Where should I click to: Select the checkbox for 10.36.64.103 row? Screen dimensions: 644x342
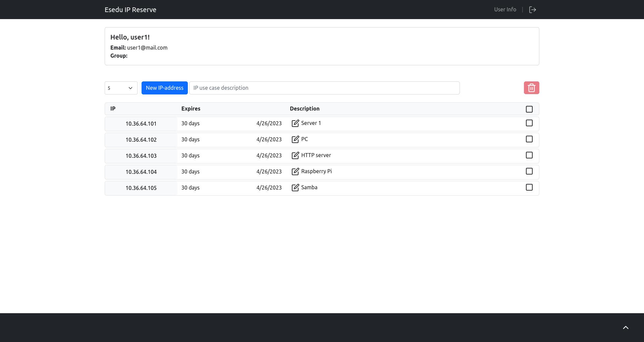[x=529, y=155]
